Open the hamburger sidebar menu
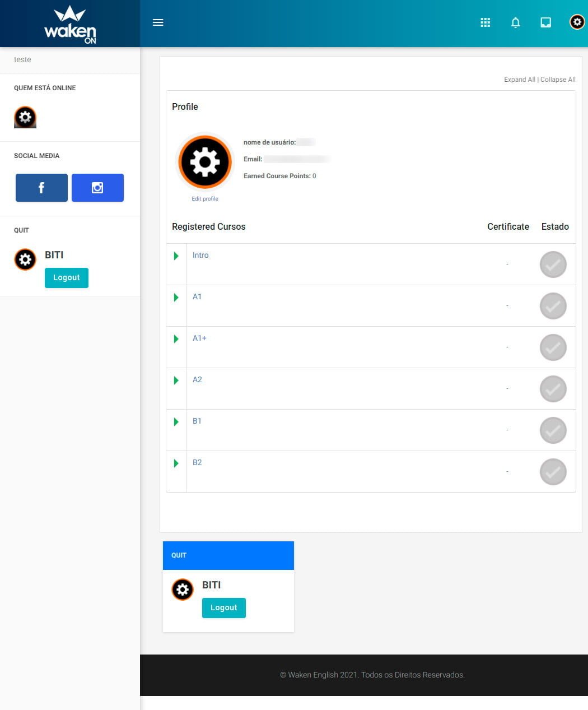The image size is (588, 710). click(158, 22)
